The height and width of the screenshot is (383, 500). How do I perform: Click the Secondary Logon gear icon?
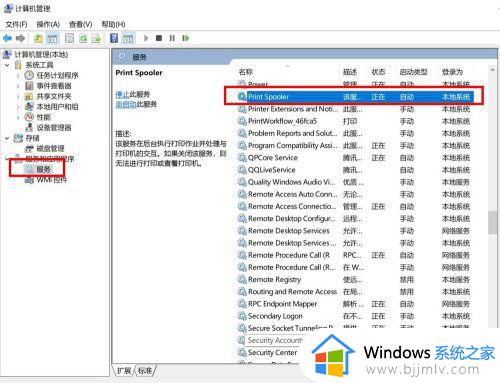(x=242, y=316)
